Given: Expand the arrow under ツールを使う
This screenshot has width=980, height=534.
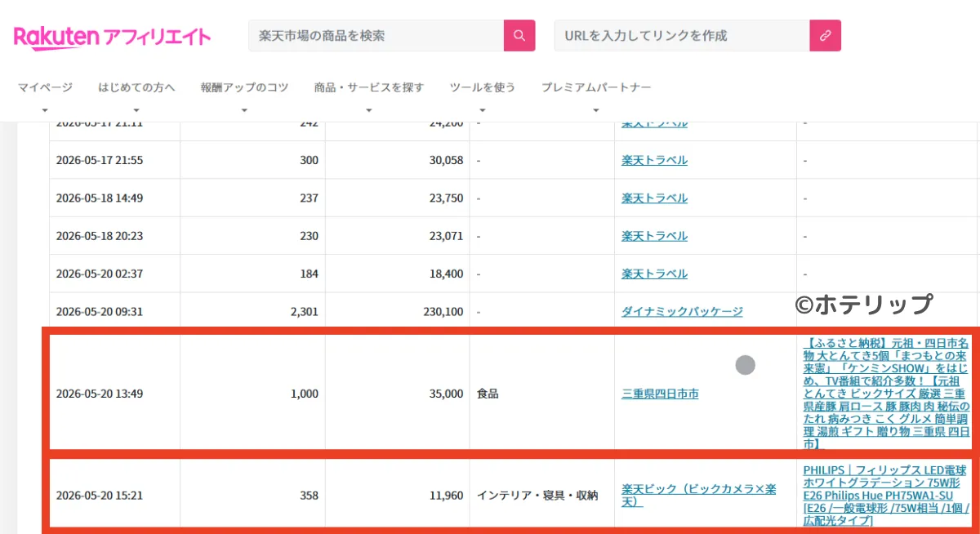Looking at the screenshot, I should (483, 110).
